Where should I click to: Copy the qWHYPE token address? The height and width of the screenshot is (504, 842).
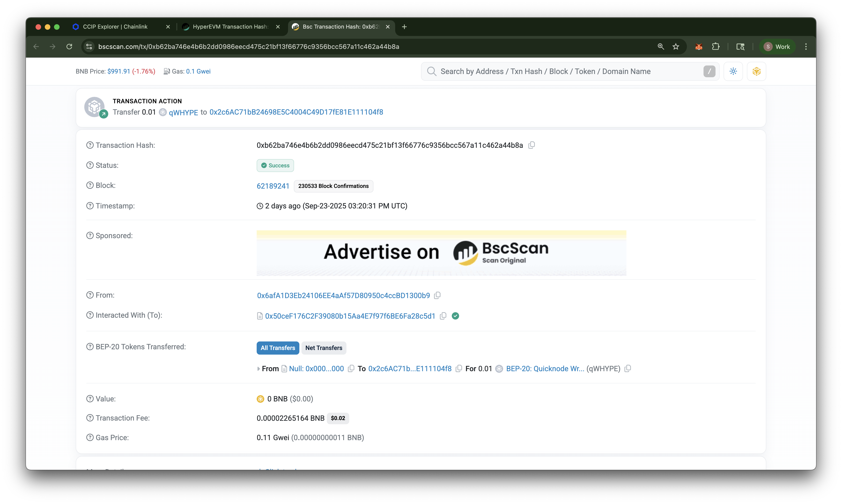(628, 368)
